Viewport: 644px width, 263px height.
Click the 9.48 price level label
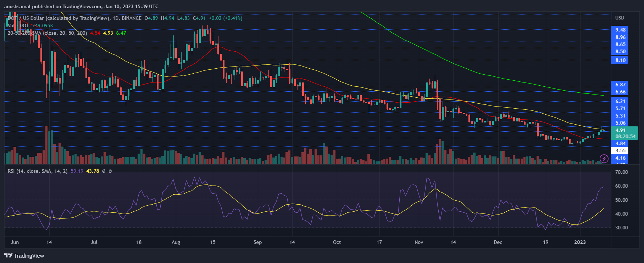(x=620, y=30)
